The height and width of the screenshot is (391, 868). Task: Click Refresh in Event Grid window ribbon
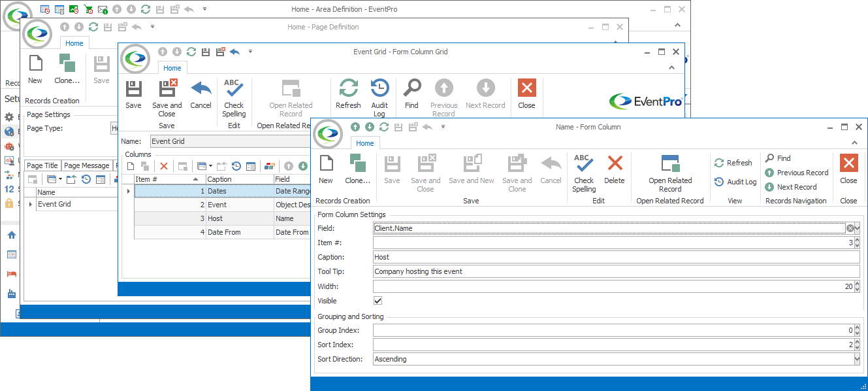tap(348, 94)
